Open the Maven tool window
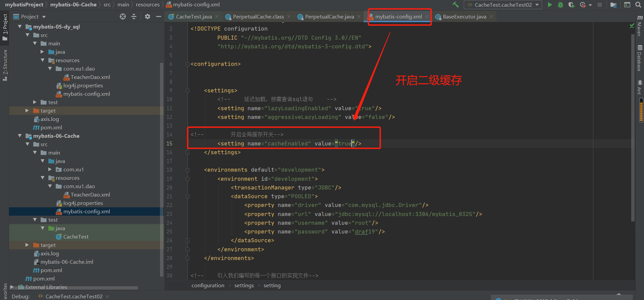This screenshot has height=300, width=644. pos(640,26)
